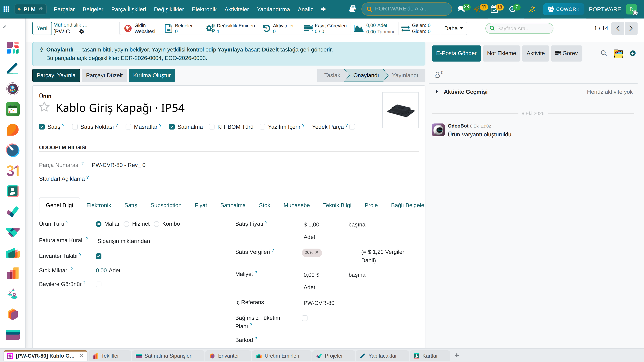Click the gear icon next to breadcrumb
644x362 pixels.
82,32
